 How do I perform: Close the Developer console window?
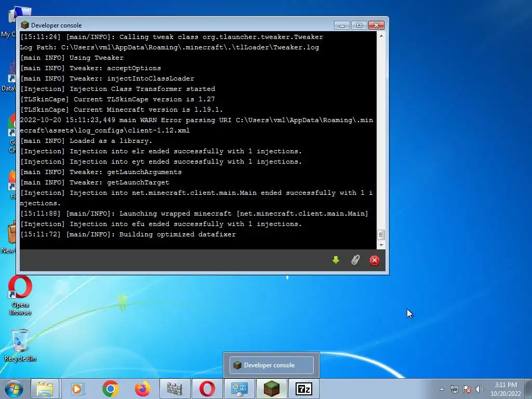pyautogui.click(x=376, y=25)
